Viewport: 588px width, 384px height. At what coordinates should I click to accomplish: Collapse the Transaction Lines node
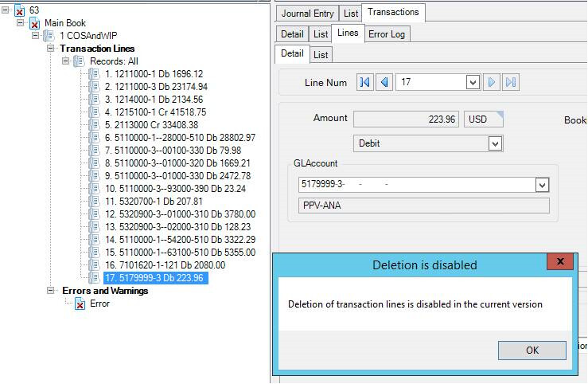point(50,49)
